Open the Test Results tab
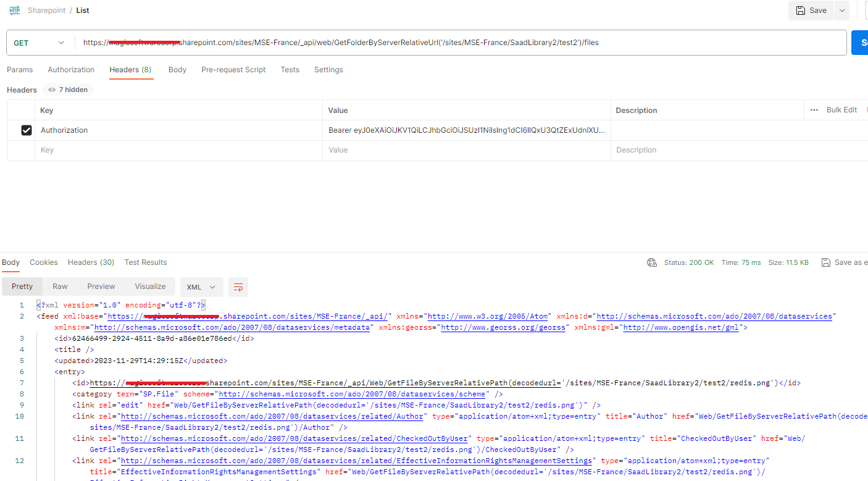868x481 pixels. coord(146,262)
